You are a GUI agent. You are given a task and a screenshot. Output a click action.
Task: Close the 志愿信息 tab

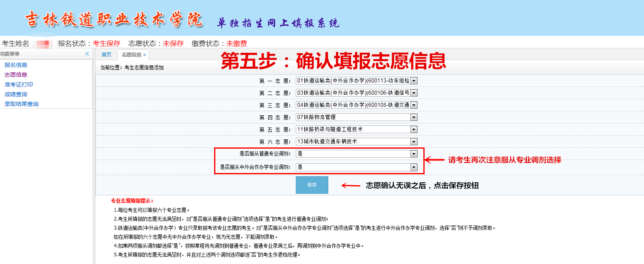(x=145, y=55)
